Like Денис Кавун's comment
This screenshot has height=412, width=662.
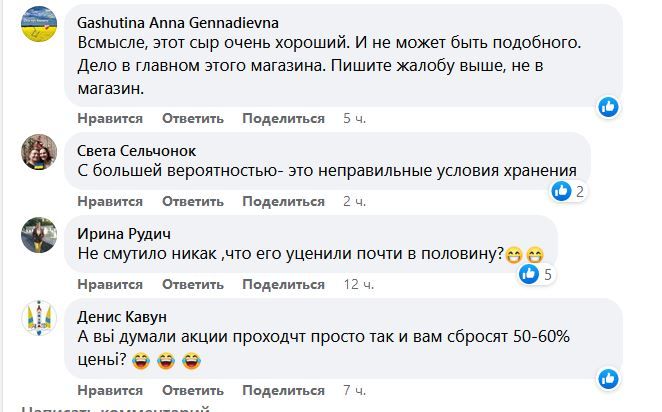point(110,389)
